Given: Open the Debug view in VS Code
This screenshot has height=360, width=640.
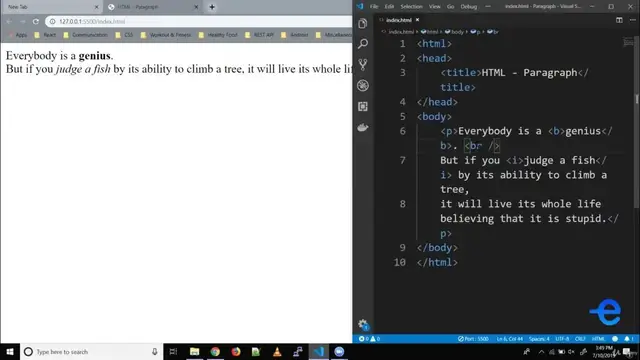Looking at the screenshot, I should pos(362,85).
